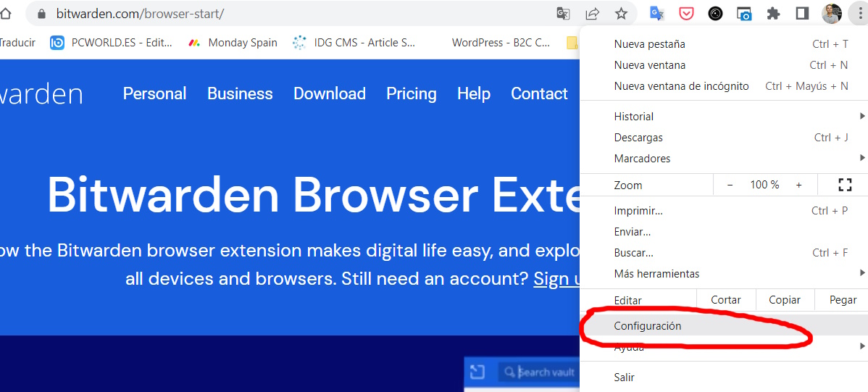Expand the Historial submenu
868x392 pixels.
coord(724,116)
